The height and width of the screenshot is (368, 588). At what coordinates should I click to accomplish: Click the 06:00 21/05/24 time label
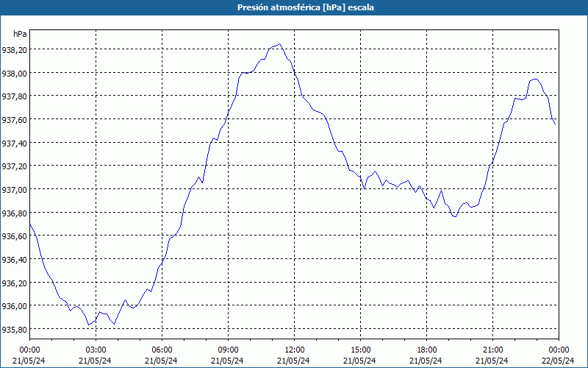(162, 355)
